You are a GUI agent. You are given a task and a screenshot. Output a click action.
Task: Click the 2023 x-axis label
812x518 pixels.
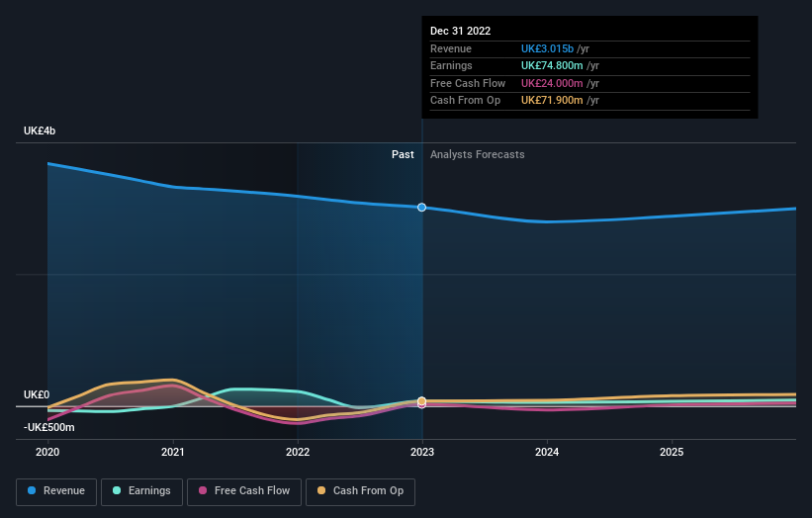point(422,453)
